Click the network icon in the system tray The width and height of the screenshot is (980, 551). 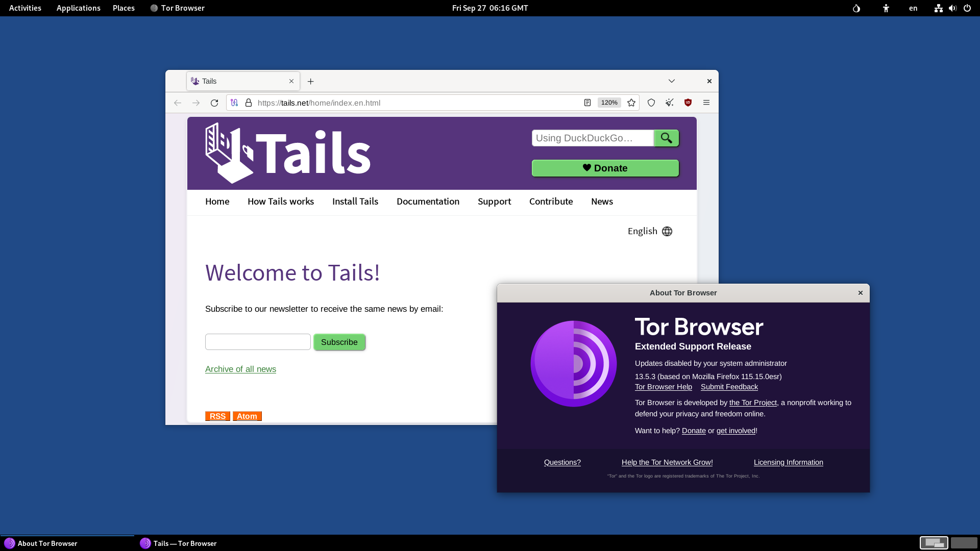tap(939, 8)
